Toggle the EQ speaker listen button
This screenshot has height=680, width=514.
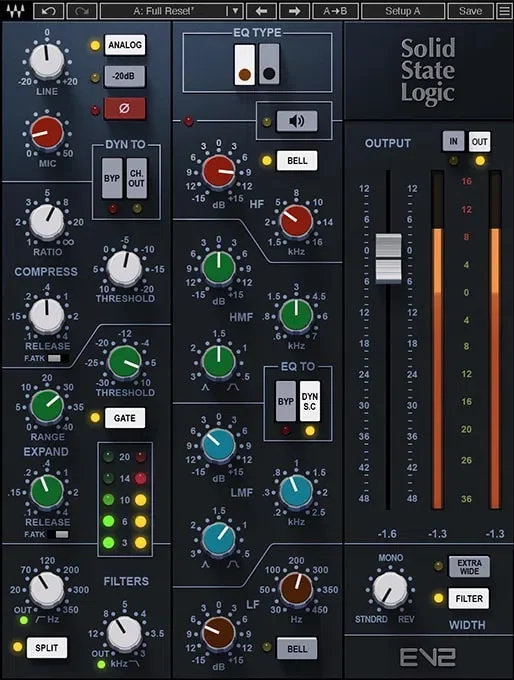click(297, 121)
